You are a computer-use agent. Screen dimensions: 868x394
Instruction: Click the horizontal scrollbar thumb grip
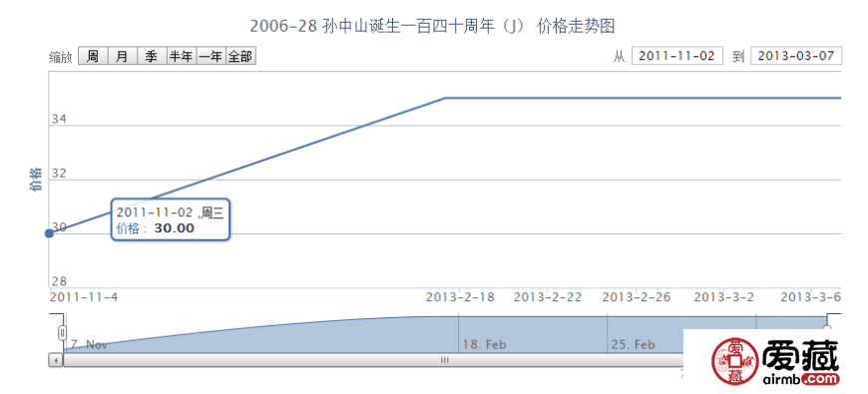[x=445, y=360]
